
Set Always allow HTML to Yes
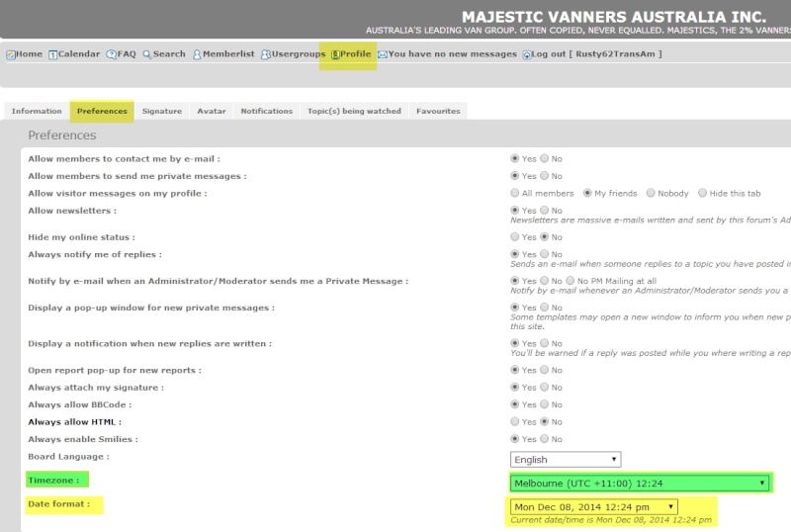(514, 421)
